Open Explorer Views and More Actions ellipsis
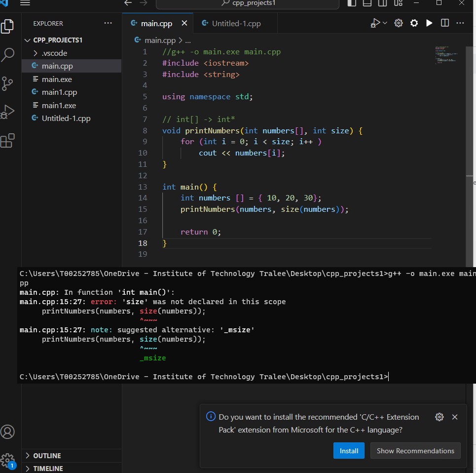 tap(108, 23)
